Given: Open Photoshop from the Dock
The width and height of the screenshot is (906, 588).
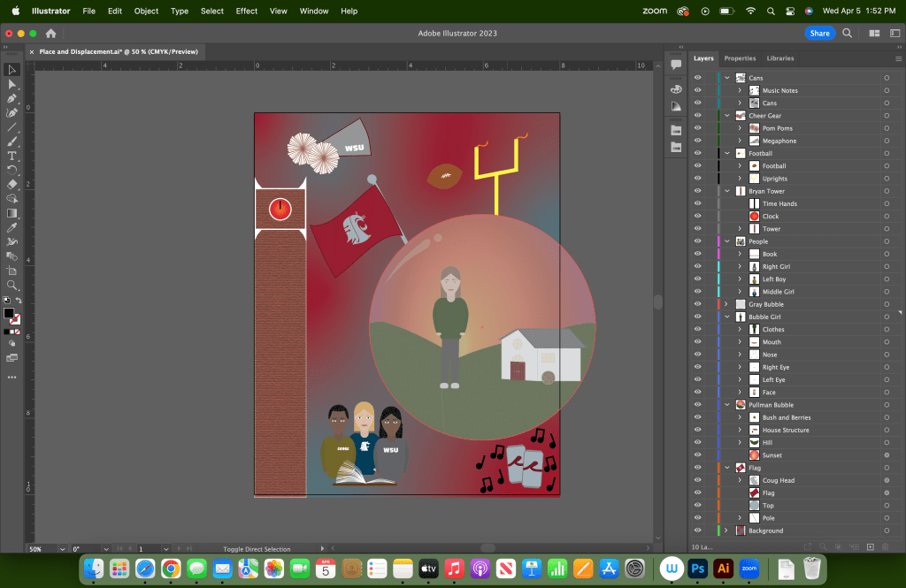Looking at the screenshot, I should pyautogui.click(x=698, y=569).
